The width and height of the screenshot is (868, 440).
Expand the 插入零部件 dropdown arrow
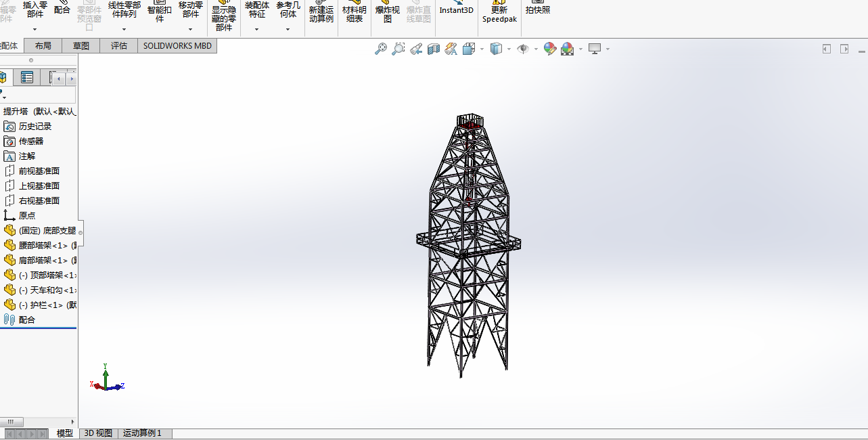[35, 29]
